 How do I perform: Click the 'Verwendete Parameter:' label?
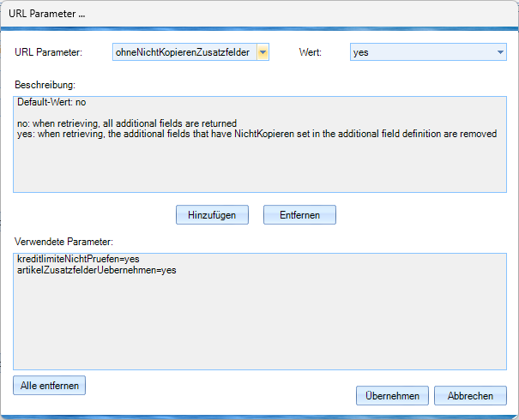point(64,241)
